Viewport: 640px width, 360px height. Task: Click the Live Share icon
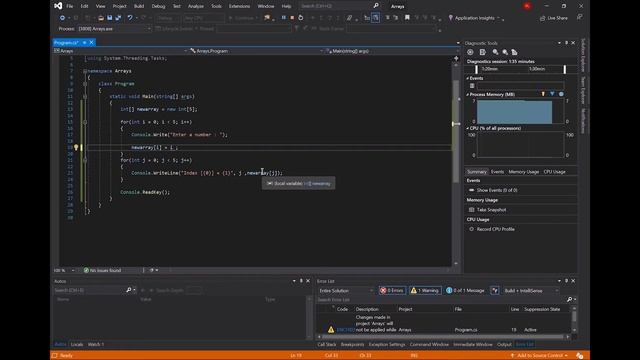click(542, 18)
